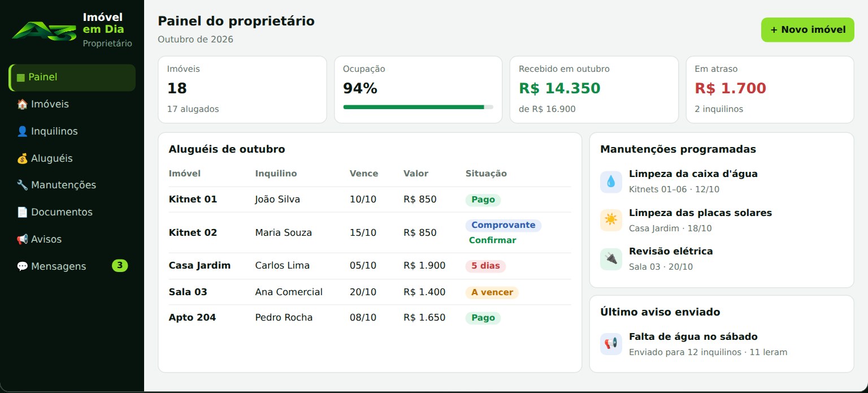
Task: Open the Documentos section
Action: tap(72, 212)
